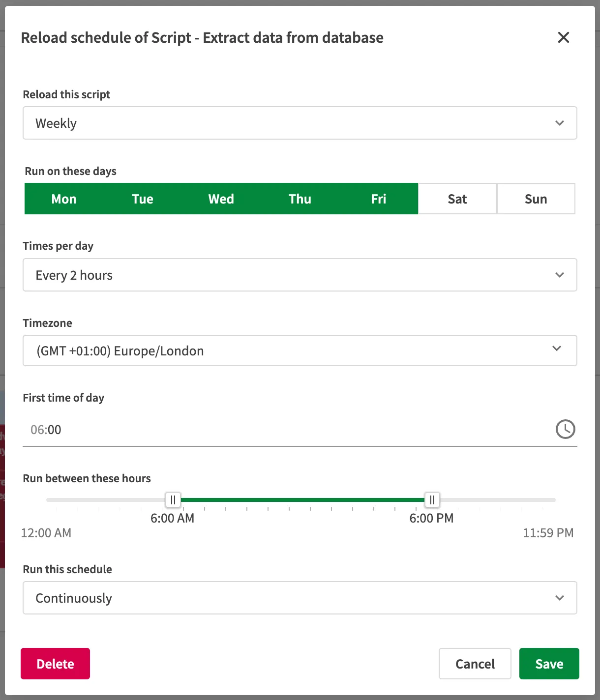Open the Every 2 hours dropdown
The height and width of the screenshot is (700, 600).
click(x=300, y=275)
